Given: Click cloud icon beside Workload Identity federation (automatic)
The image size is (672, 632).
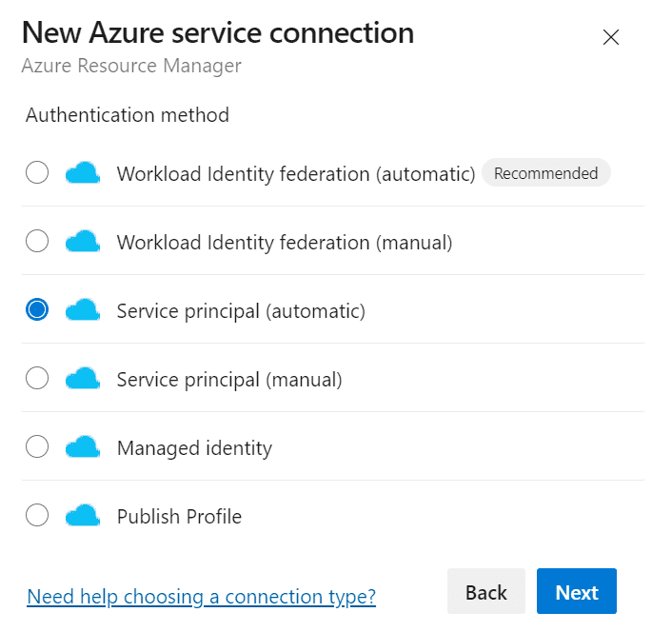Looking at the screenshot, I should click(83, 172).
